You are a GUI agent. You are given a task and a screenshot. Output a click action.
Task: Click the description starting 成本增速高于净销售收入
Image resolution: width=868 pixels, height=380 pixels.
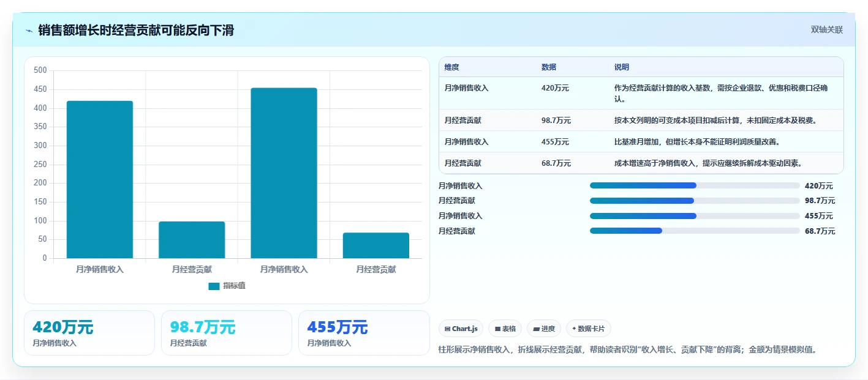pyautogui.click(x=708, y=163)
